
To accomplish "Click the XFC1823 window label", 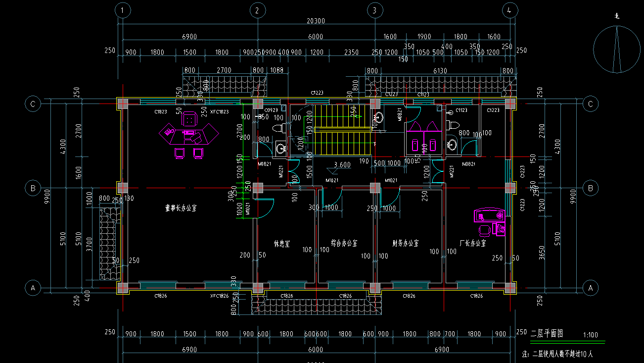I will [219, 112].
